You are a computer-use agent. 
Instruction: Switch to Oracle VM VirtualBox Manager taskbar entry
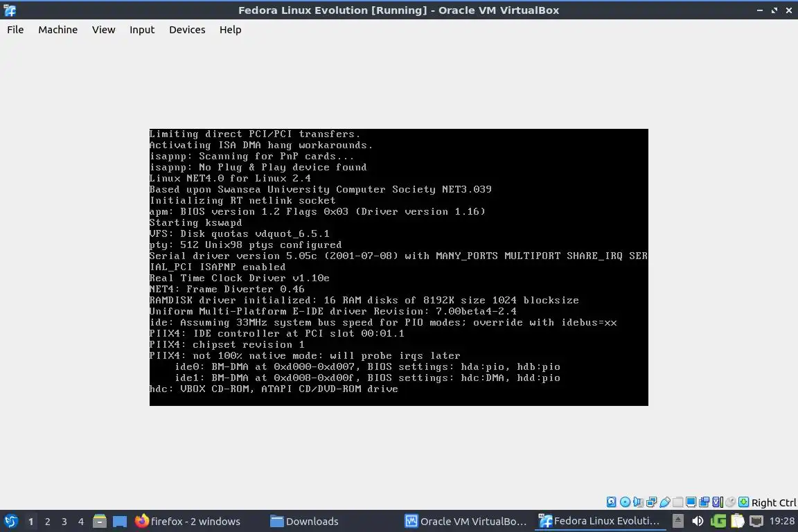click(x=465, y=522)
